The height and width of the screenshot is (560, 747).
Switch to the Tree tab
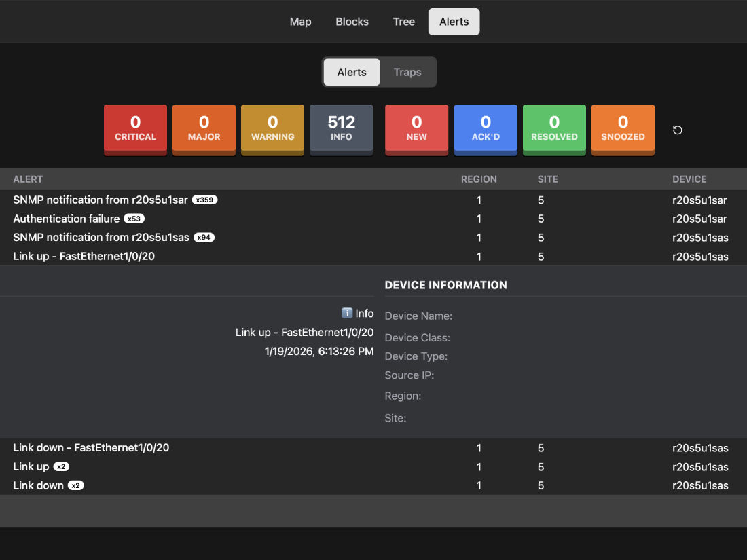[x=404, y=22]
